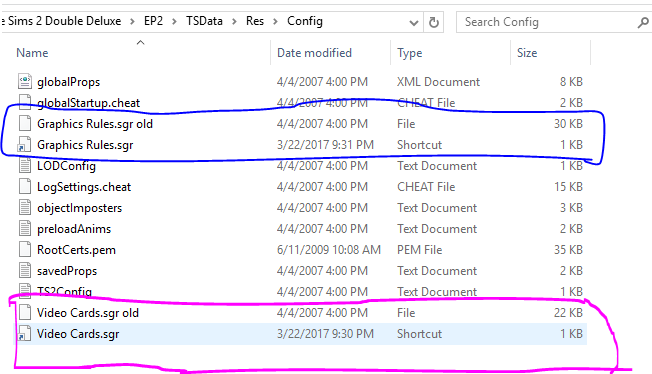652x374 pixels.
Task: Expand the chevron after TSData in breadcrumb
Action: coord(235,21)
